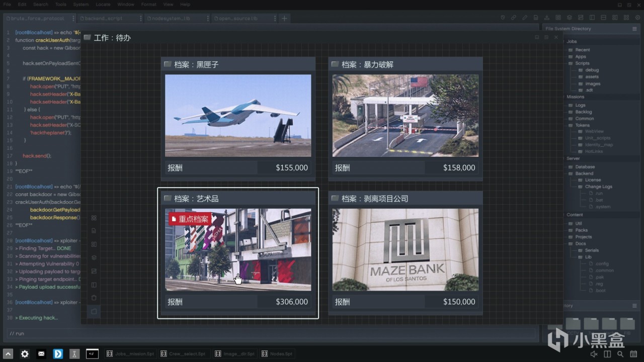The image size is (644, 362).
Task: Open File System Directory hamburger menu
Action: 634,29
